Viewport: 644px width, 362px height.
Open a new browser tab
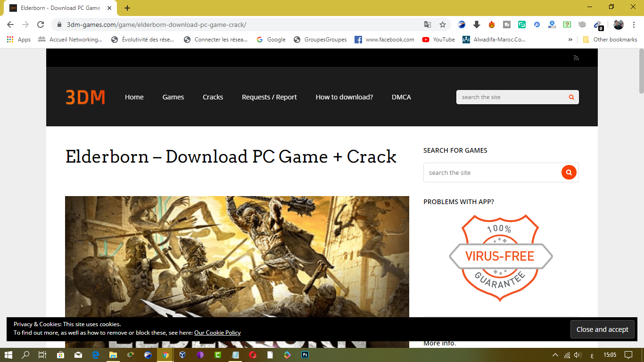[x=127, y=8]
